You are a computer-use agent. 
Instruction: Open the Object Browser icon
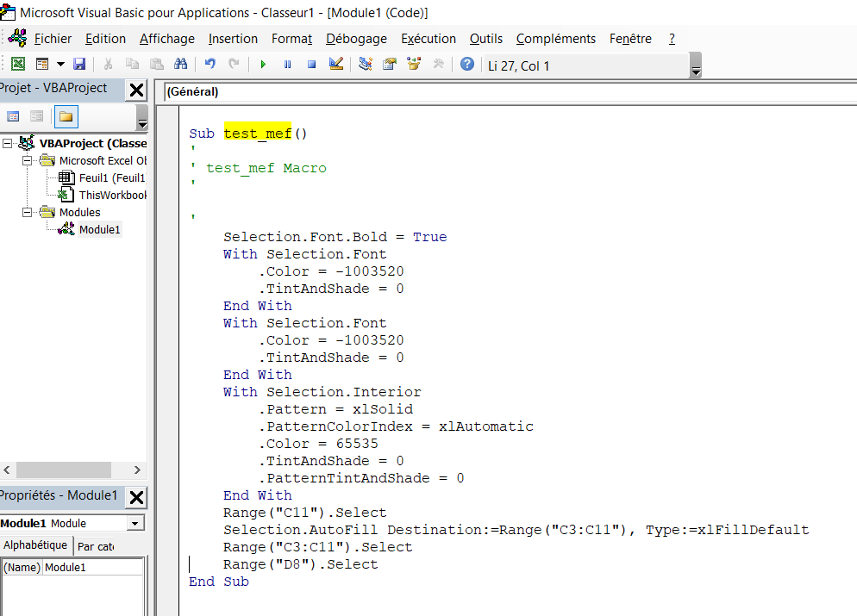(x=414, y=64)
